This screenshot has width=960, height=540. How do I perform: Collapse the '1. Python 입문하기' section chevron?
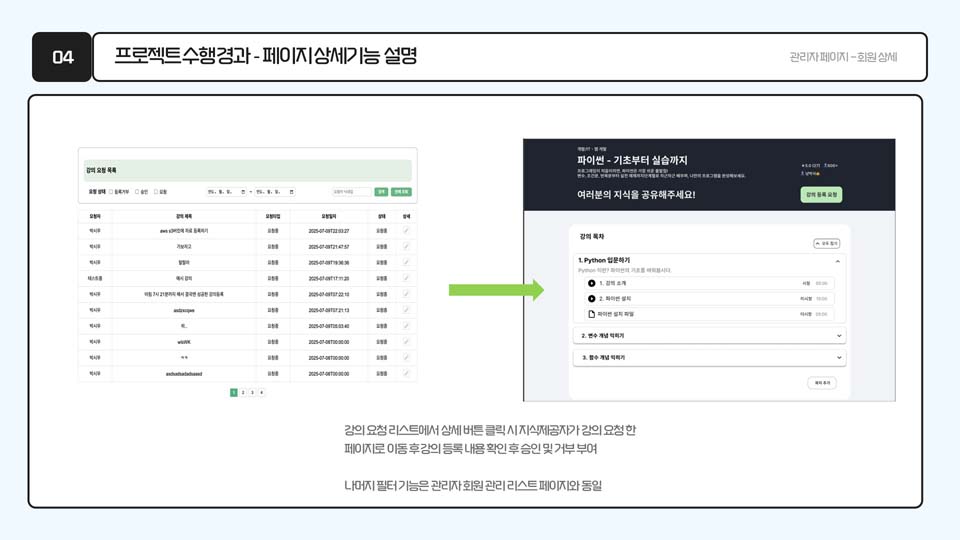coord(838,261)
